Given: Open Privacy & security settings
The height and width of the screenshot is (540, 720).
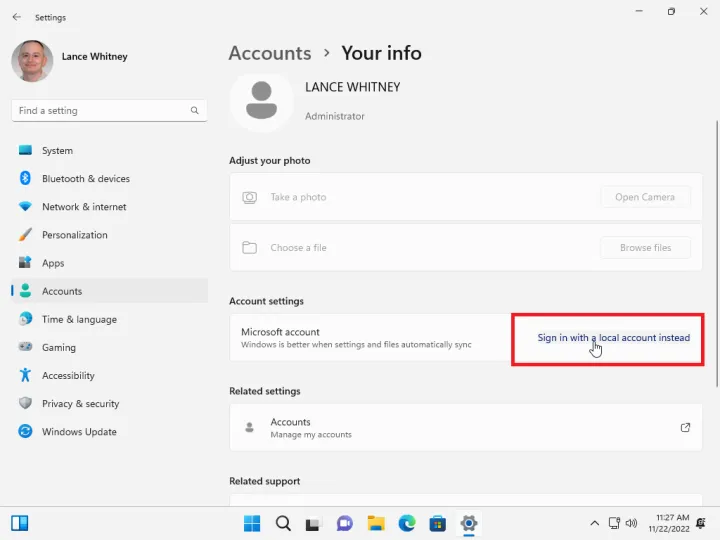Looking at the screenshot, I should click(x=80, y=404).
